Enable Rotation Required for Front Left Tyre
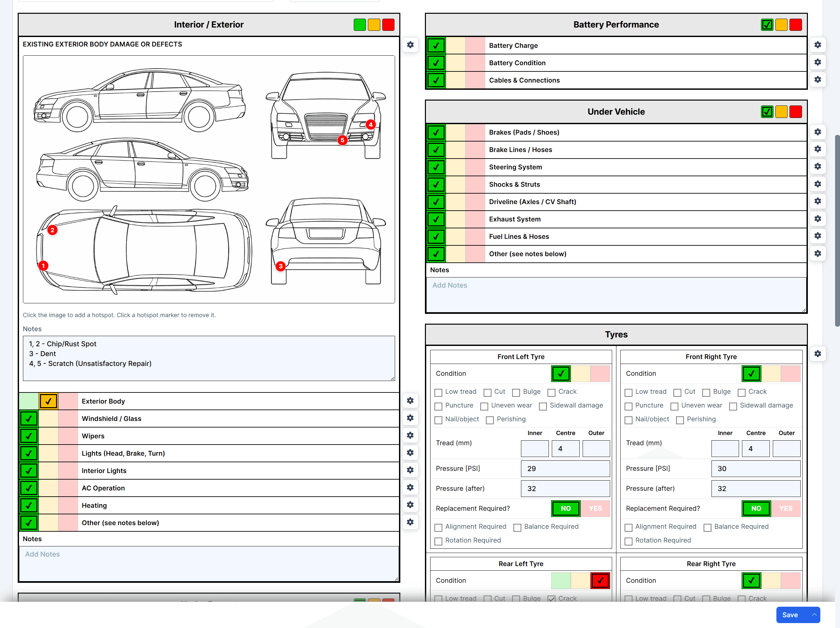Viewport: 840px width, 628px height. (438, 541)
